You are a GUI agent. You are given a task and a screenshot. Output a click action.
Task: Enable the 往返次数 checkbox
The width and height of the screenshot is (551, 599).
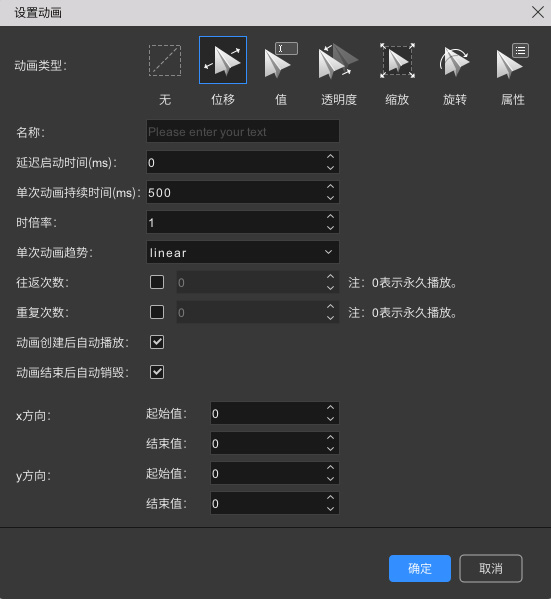[157, 282]
